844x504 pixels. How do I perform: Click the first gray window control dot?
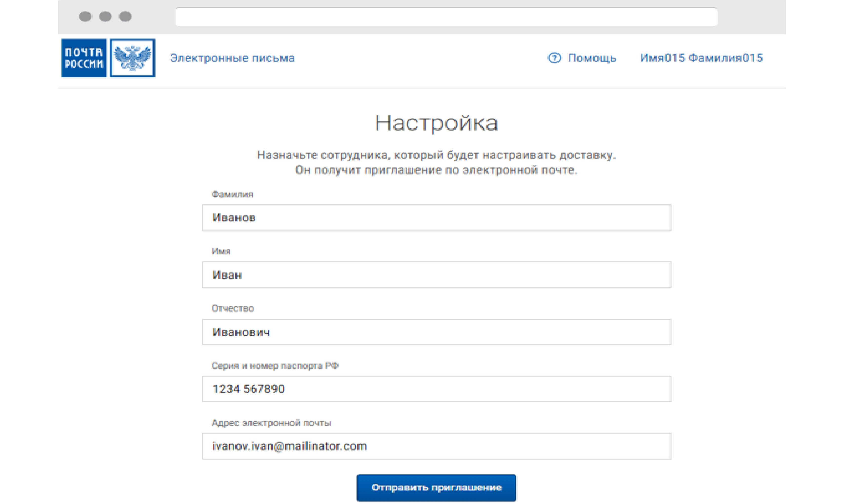coord(85,17)
